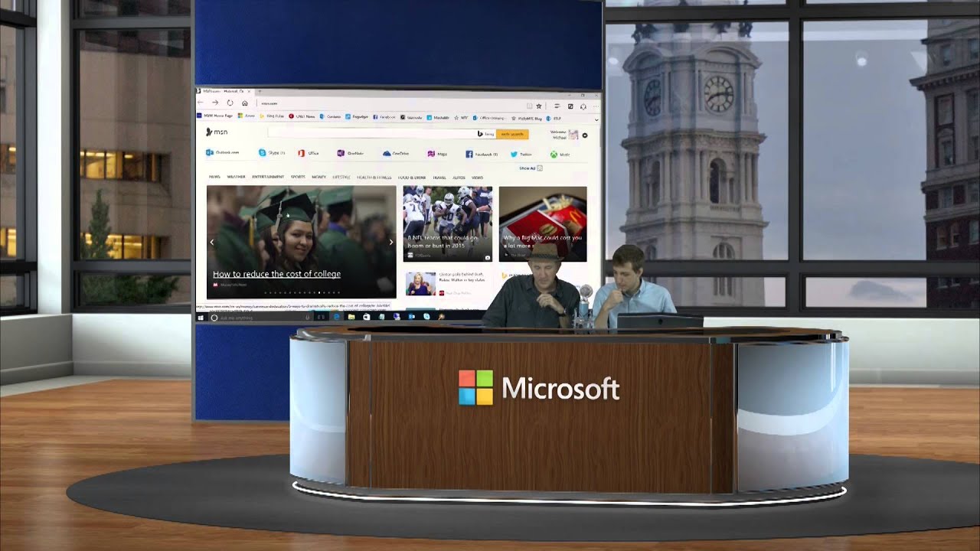This screenshot has height=551, width=980.
Task: Open Big Mac cost story card
Action: click(x=543, y=224)
